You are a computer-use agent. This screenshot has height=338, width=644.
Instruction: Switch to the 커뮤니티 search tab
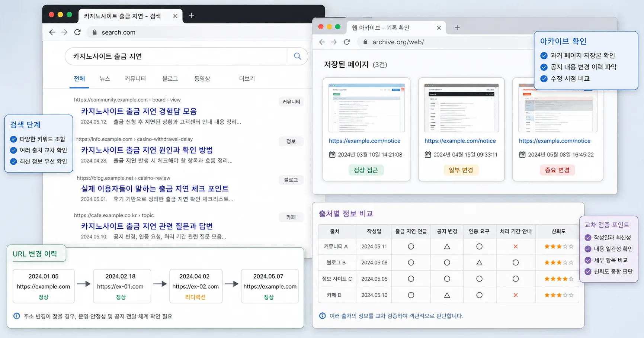click(135, 79)
